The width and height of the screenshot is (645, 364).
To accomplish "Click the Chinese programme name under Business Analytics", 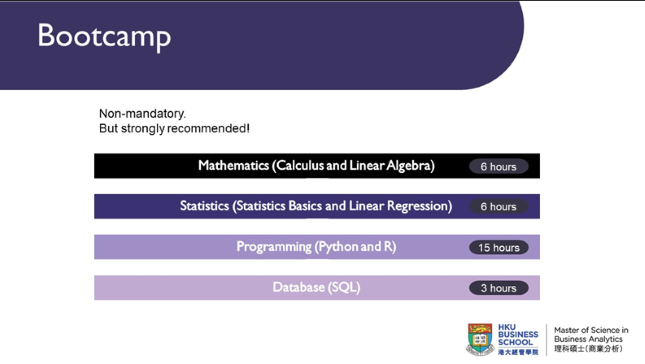I will [588, 349].
